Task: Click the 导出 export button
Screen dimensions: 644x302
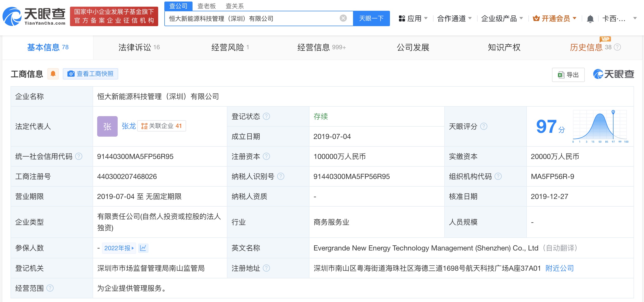Action: click(568, 75)
